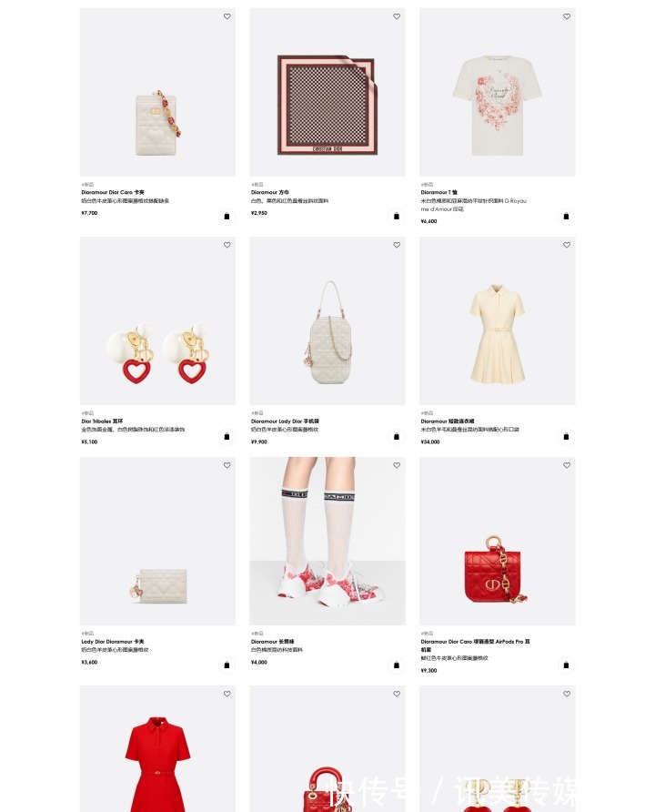Open the red AirPods case product image
Image resolution: width=655 pixels, height=812 pixels.
[498, 541]
